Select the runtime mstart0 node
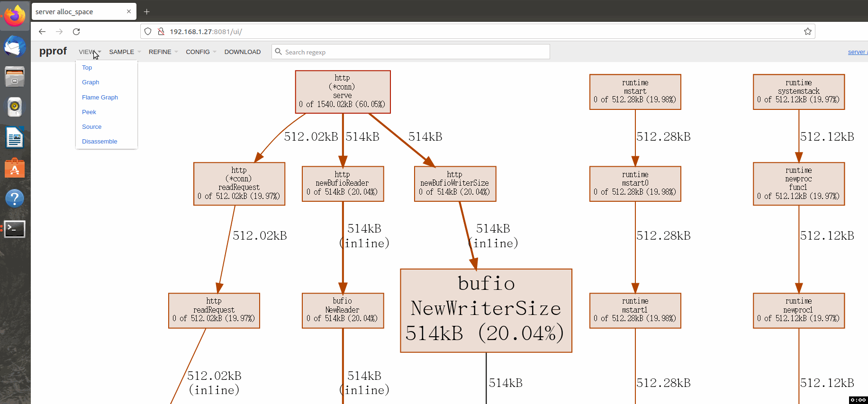868x404 pixels. 635,184
